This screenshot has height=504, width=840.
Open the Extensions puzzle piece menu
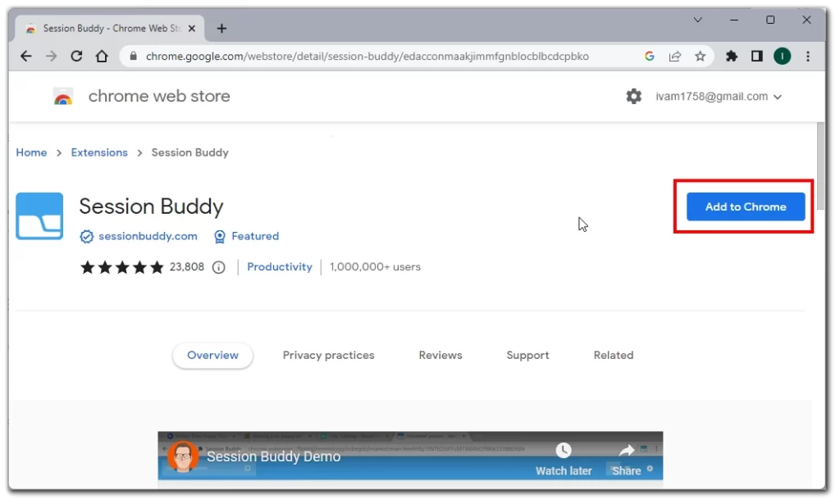(x=731, y=57)
